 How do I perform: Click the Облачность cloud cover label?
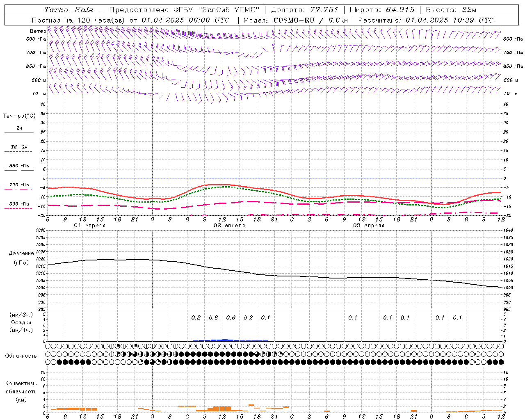coord(21,356)
